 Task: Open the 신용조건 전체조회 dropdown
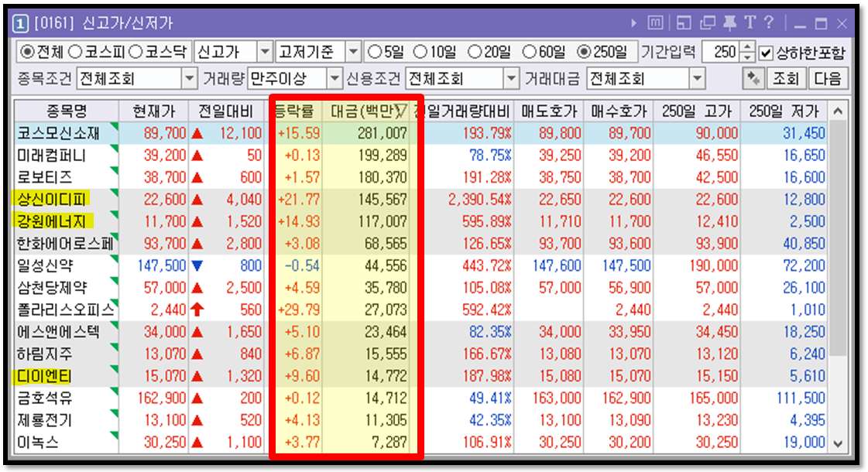point(511,79)
